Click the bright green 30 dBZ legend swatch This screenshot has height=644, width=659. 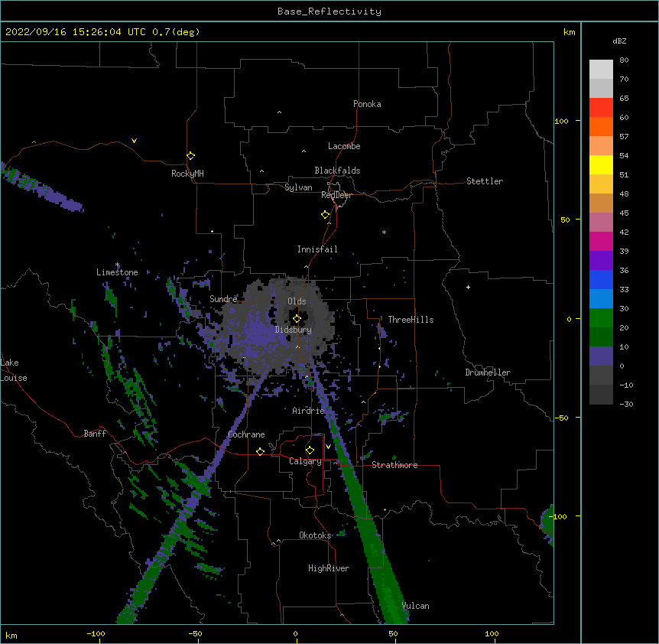pos(601,318)
